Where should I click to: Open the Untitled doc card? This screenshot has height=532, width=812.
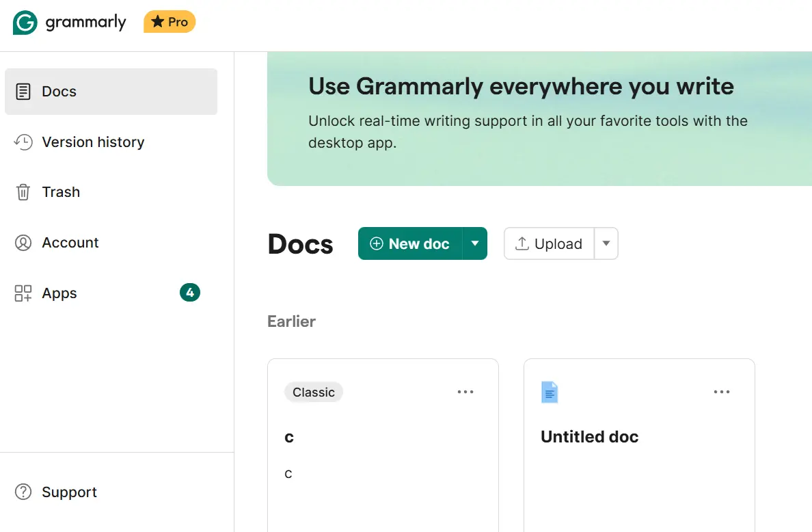pyautogui.click(x=639, y=445)
